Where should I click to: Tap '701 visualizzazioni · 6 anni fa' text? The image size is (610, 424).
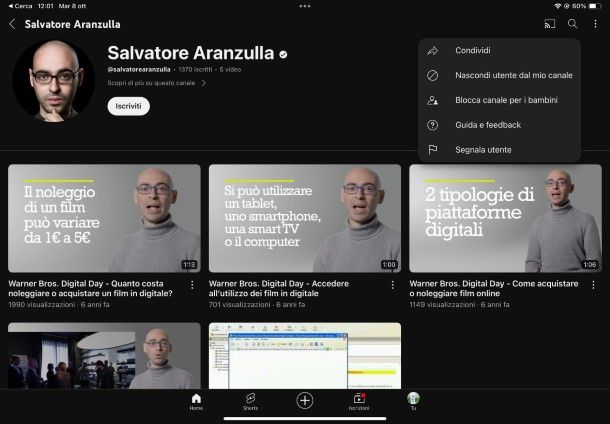click(257, 305)
